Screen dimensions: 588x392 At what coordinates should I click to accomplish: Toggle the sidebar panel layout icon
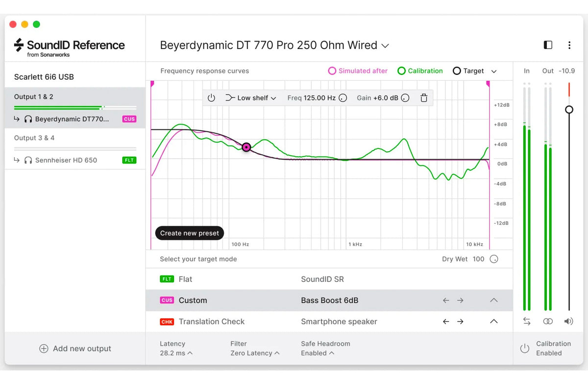[x=548, y=45]
